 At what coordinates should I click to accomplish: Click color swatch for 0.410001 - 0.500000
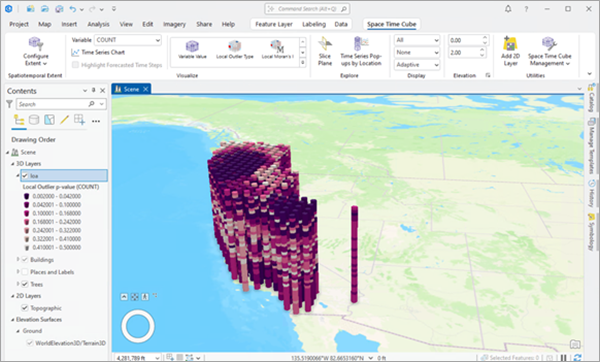[x=26, y=248]
